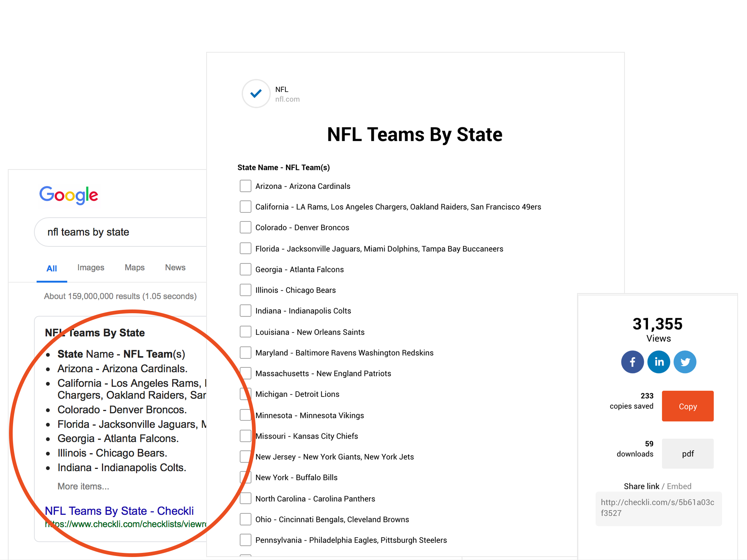Click the State Name - NFL Team(s) subheading

(283, 168)
